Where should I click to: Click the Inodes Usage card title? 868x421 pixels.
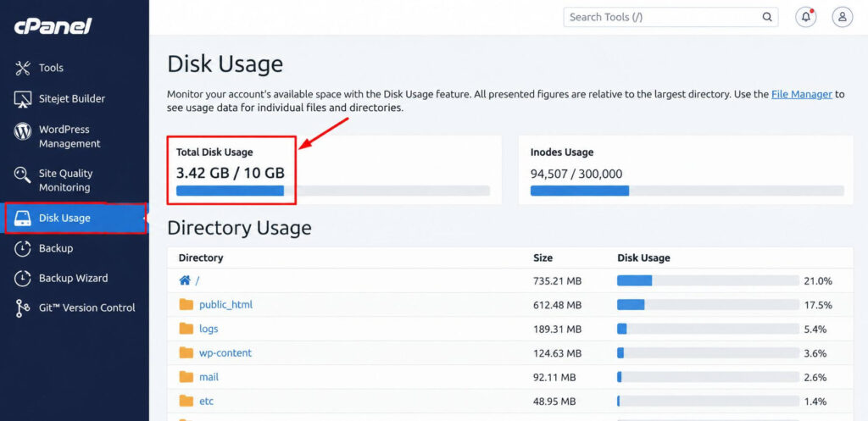(562, 152)
